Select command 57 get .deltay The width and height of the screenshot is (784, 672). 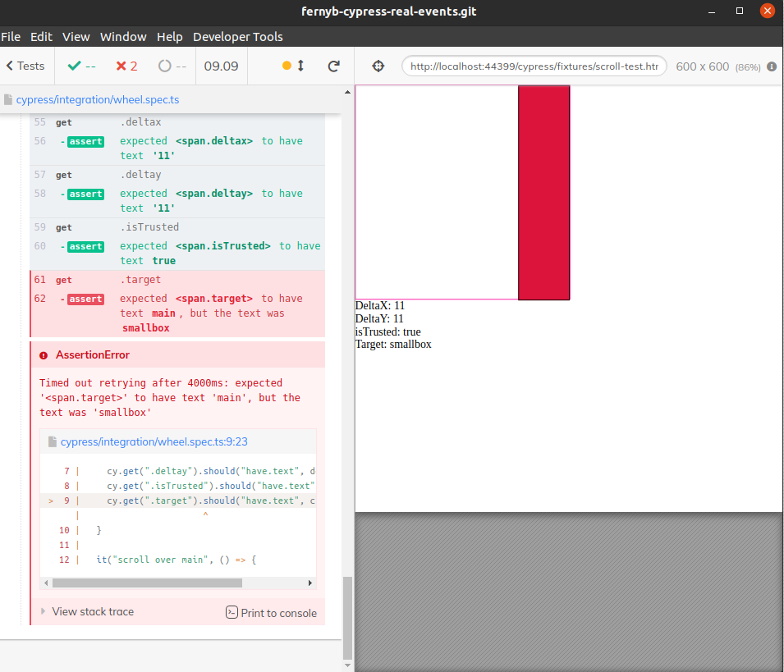coord(177,175)
